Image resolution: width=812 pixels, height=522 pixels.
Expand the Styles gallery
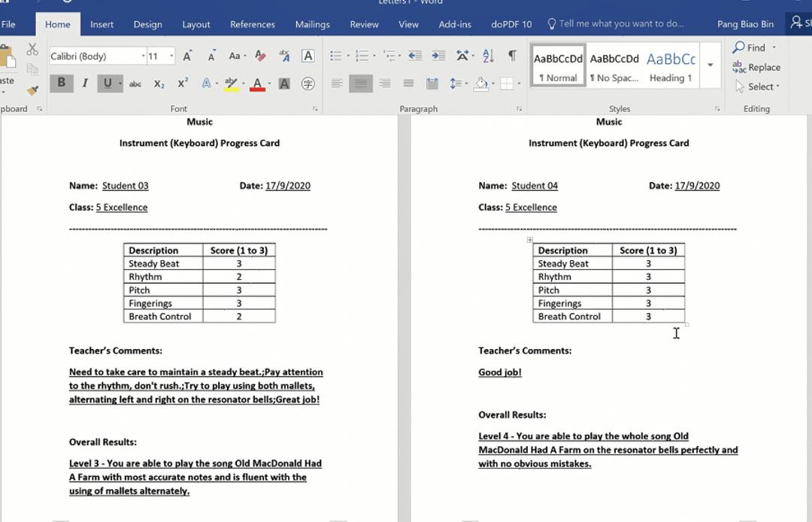click(710, 65)
